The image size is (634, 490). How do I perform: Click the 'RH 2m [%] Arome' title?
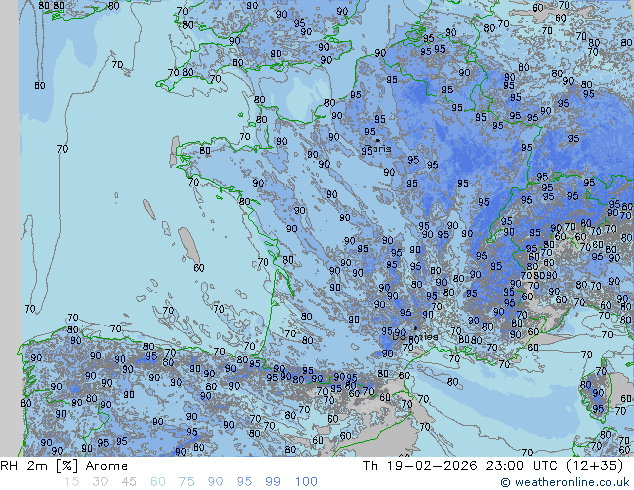click(x=64, y=466)
